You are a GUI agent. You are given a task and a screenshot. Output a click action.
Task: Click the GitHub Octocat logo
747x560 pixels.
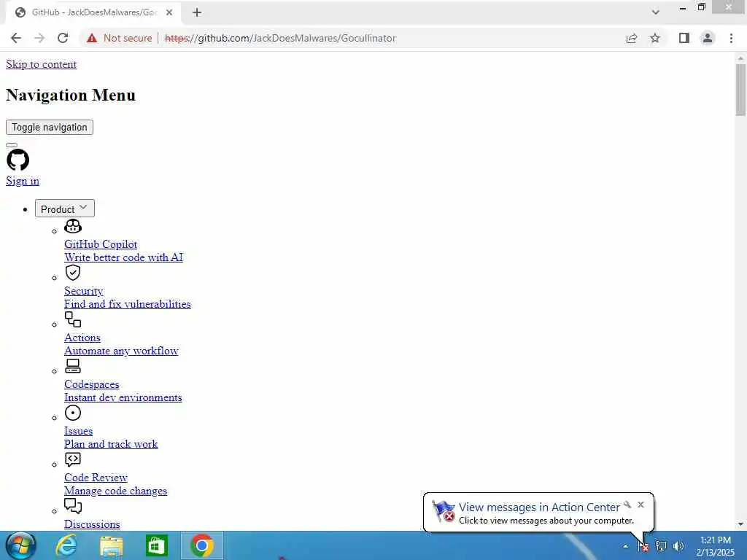18,160
